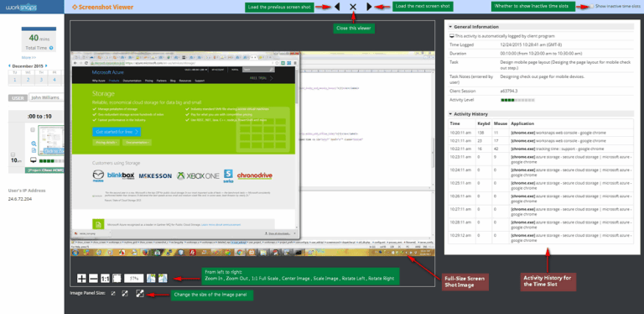Click the IP address 24.6.72.204
The image size is (644, 314).
(x=19, y=199)
